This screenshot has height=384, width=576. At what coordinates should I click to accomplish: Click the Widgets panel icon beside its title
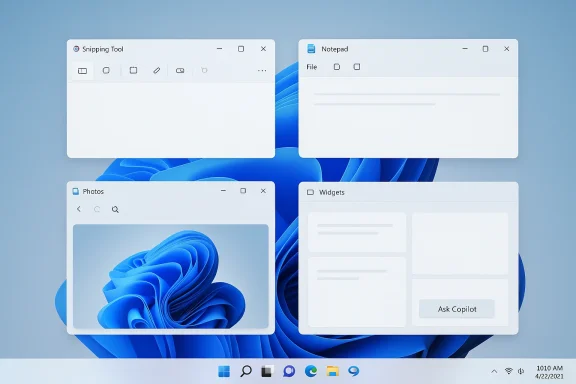tap(310, 192)
